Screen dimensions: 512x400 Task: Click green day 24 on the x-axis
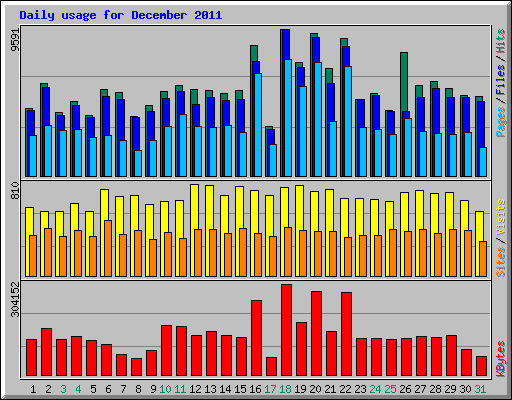(x=375, y=389)
